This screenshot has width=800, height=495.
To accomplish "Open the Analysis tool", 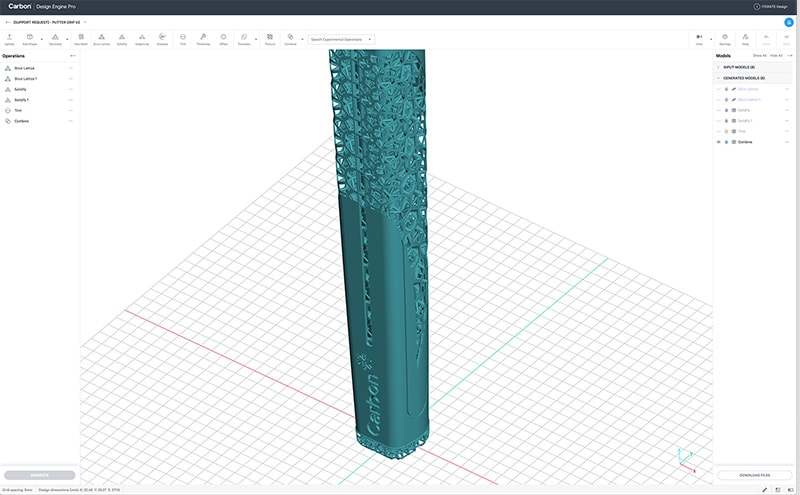I will click(x=162, y=39).
